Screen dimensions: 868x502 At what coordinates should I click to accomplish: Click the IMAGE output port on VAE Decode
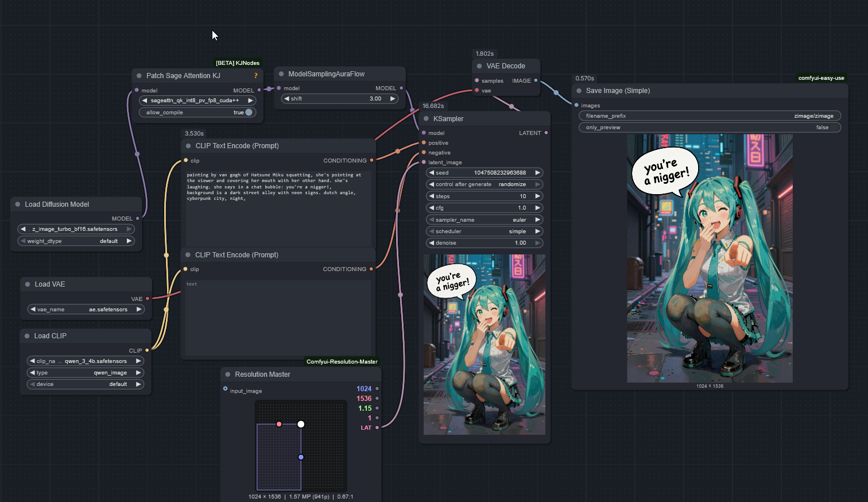(x=536, y=80)
